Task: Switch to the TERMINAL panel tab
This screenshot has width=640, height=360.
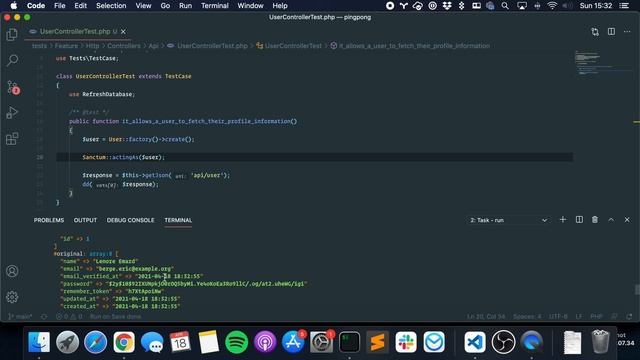Action: 178,220
